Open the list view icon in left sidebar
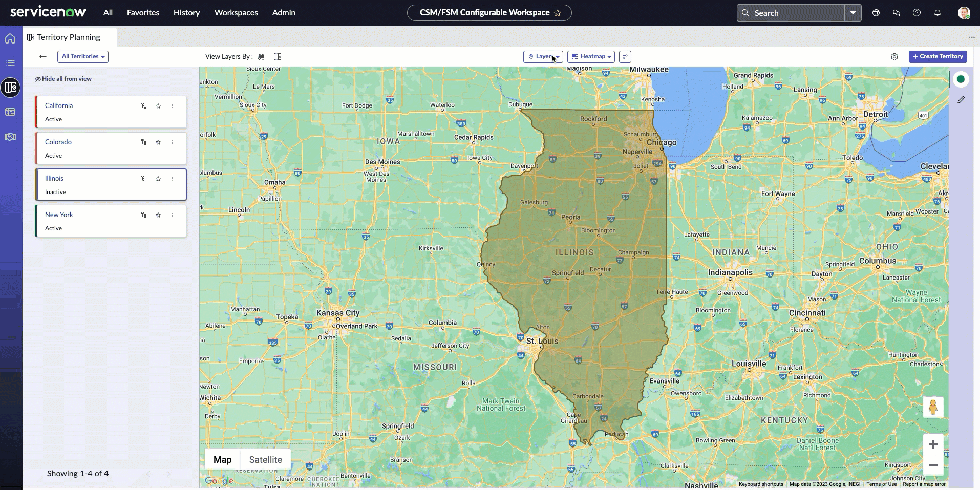Screen dimensions: 980x490 click(x=10, y=63)
